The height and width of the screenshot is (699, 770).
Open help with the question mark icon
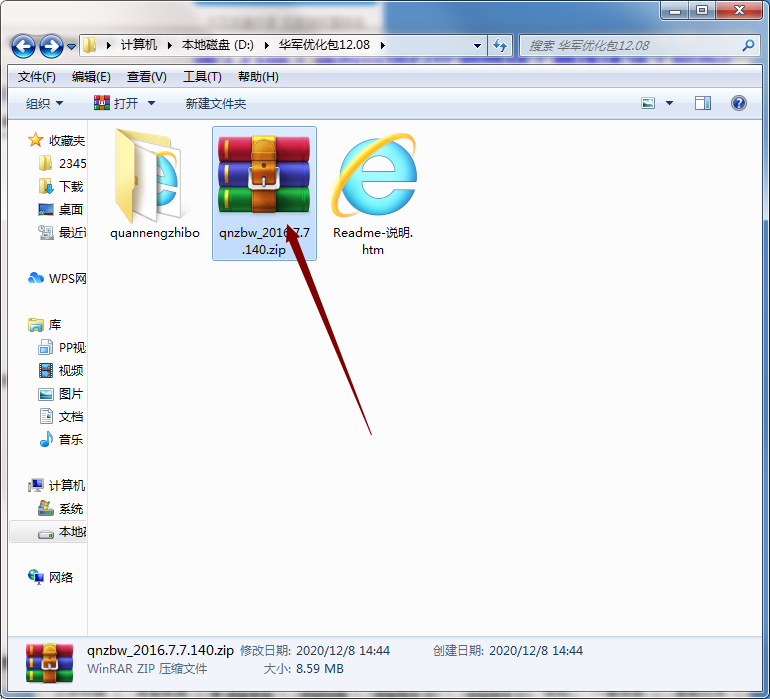738,103
